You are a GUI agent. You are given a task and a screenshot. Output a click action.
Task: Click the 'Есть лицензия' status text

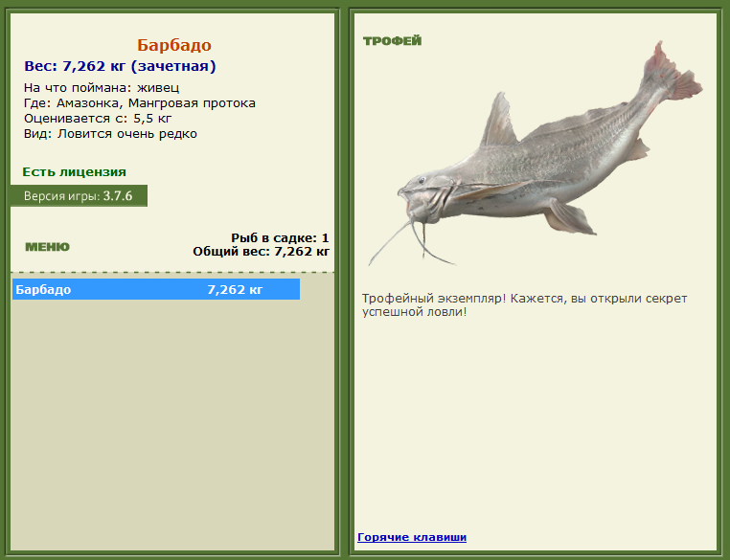[x=75, y=172]
